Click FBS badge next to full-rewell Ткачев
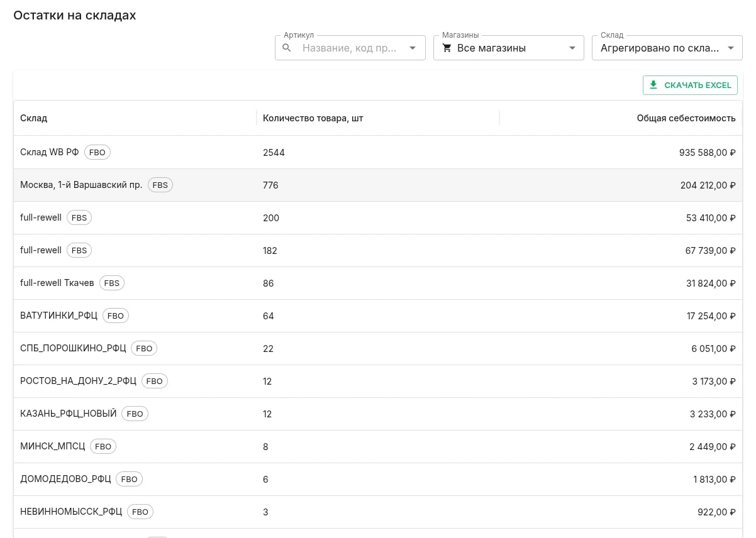756x538 pixels. [112, 283]
